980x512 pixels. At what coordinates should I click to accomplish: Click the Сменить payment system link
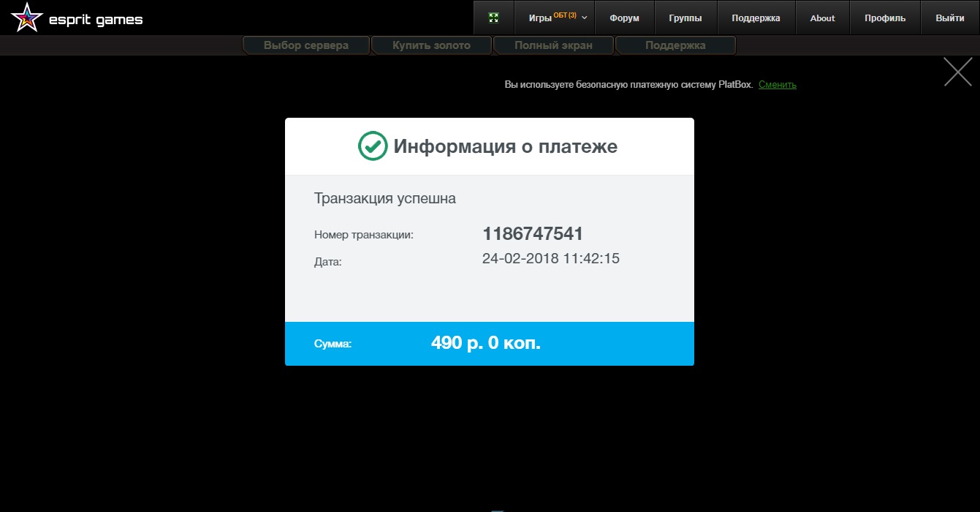coord(777,85)
